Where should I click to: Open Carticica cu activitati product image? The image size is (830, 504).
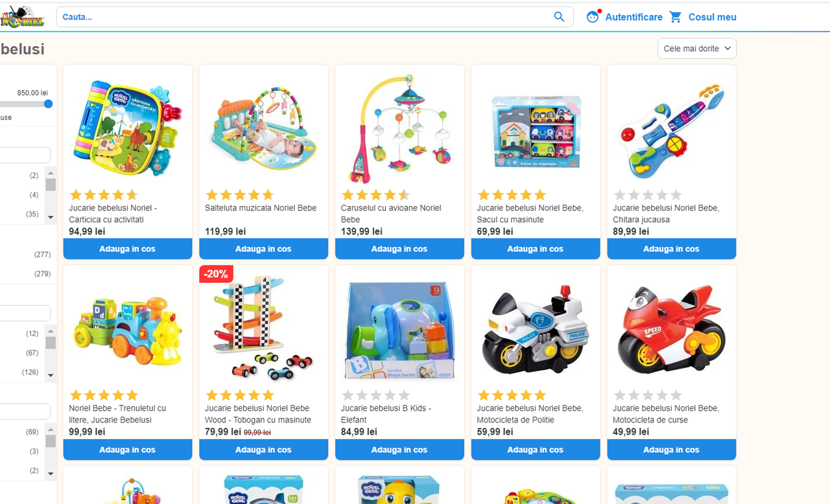[127, 128]
